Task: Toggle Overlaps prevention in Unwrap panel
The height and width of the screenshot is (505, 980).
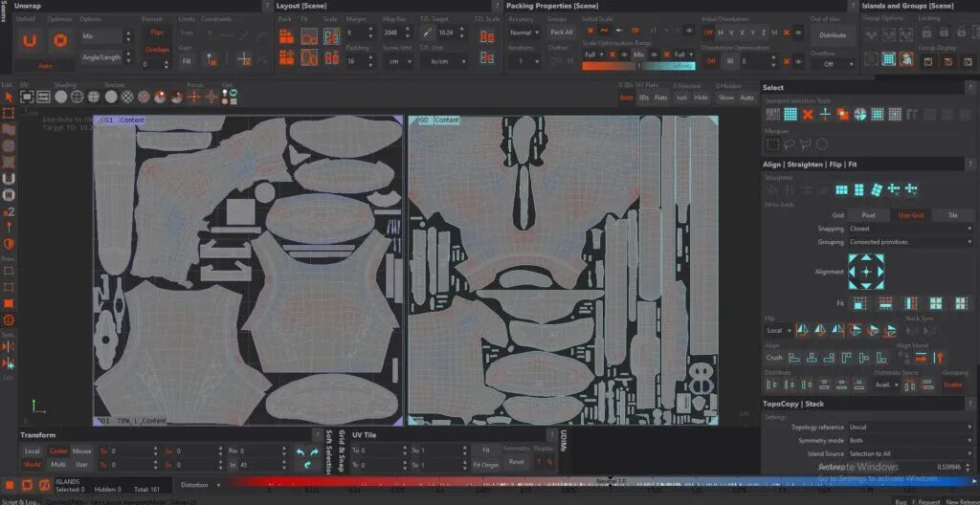Action: pos(157,50)
